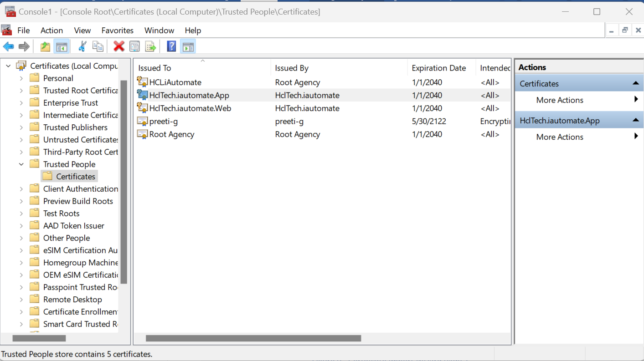This screenshot has height=361, width=644.
Task: Click the Copy toolbar icon
Action: point(98,46)
